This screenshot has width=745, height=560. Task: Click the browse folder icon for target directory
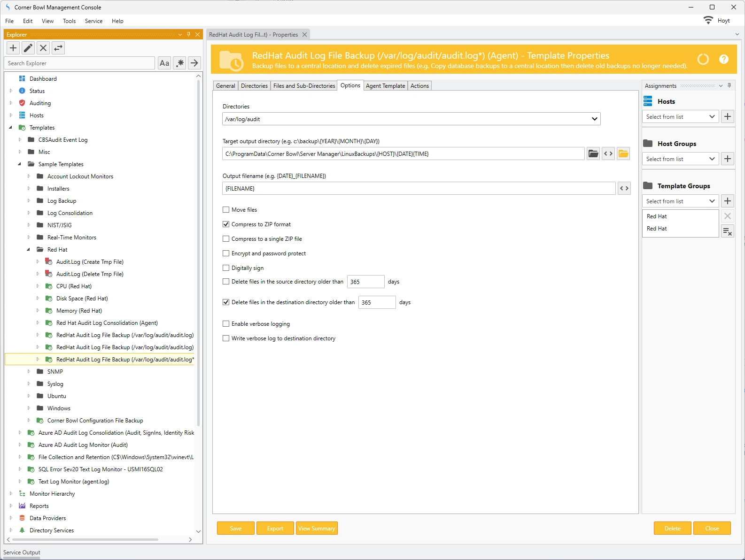click(593, 153)
